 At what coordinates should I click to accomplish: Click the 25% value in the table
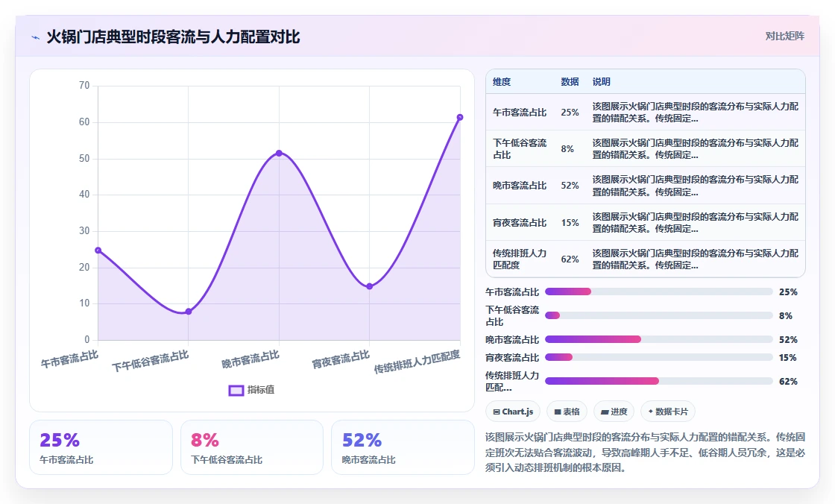(570, 113)
